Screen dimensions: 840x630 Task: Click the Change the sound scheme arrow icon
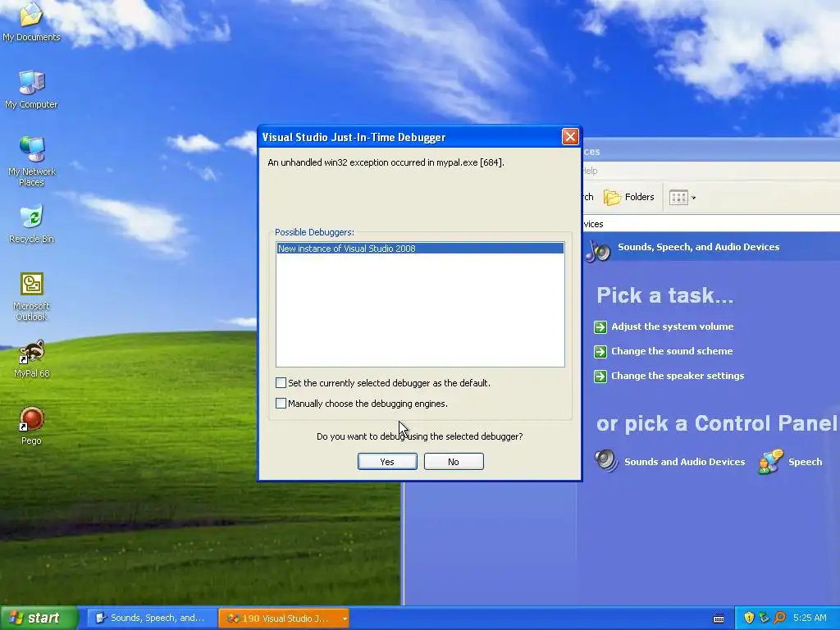[x=600, y=351]
